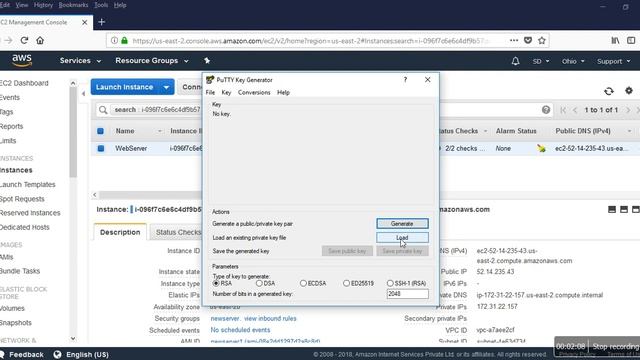Viewport: 640px width, 360px height.
Task: Click Load existing private key button
Action: [x=402, y=238]
